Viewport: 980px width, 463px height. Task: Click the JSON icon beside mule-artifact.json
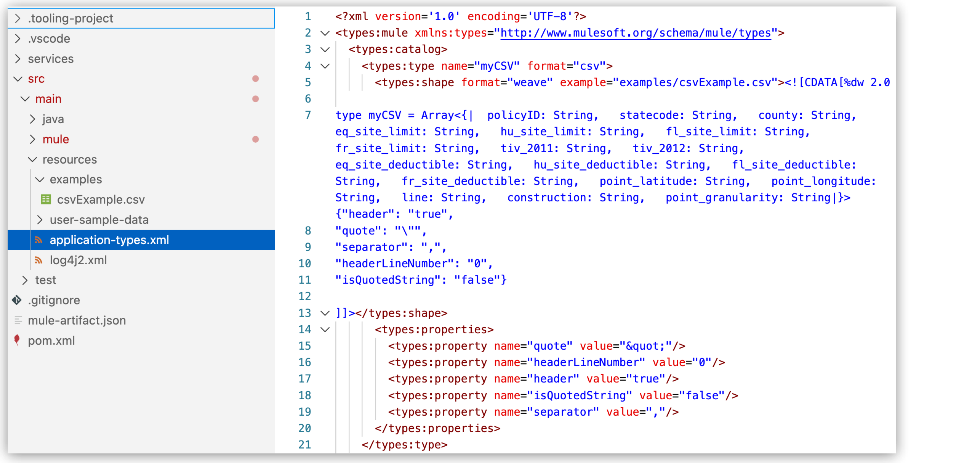(18, 320)
